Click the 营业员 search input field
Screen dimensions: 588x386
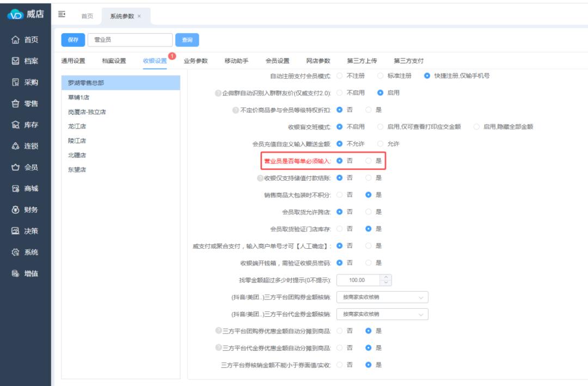(130, 40)
